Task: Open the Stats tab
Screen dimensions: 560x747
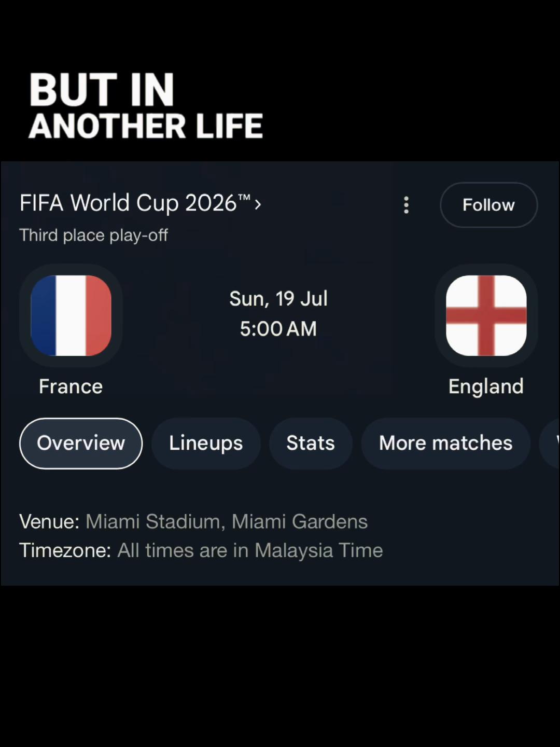Action: click(x=311, y=444)
